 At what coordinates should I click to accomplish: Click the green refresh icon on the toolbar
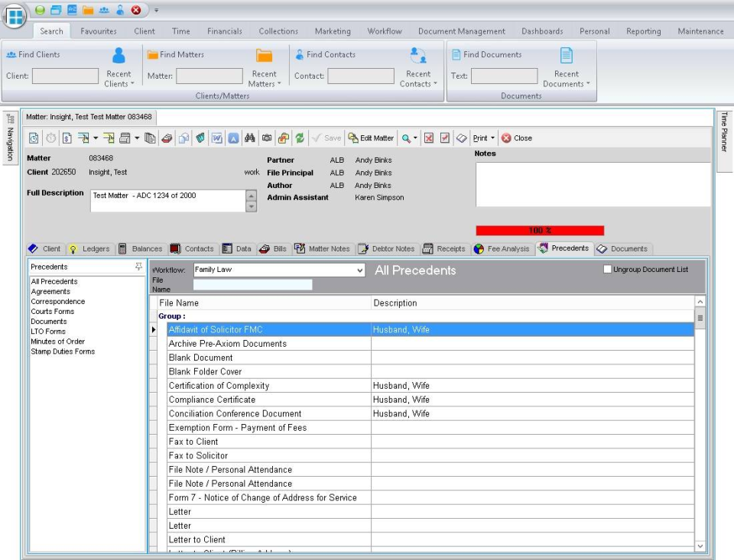point(300,138)
